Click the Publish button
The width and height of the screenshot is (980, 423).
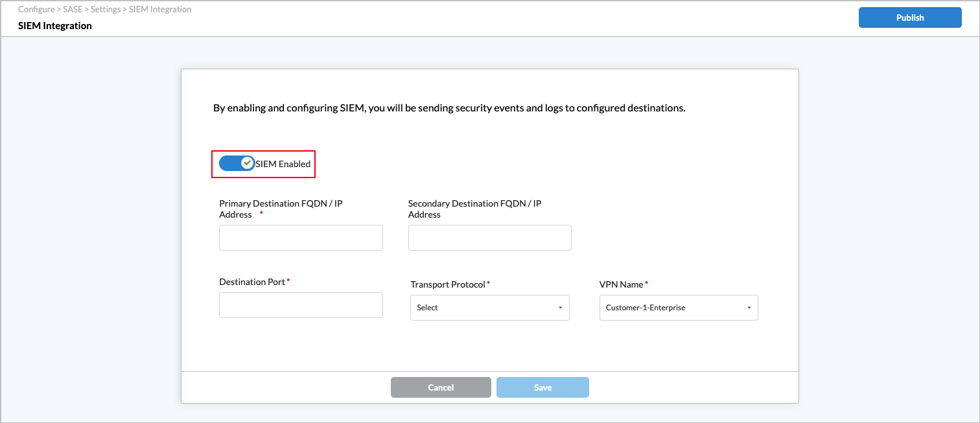pyautogui.click(x=909, y=17)
